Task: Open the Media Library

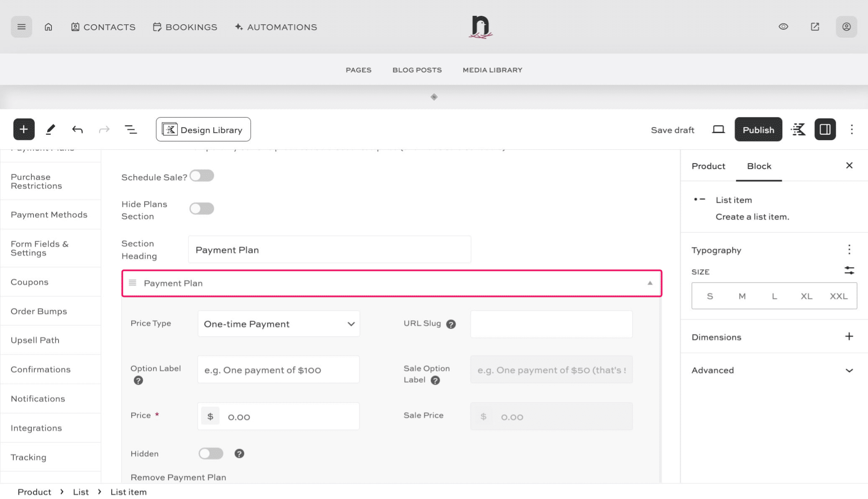Action: click(x=492, y=70)
